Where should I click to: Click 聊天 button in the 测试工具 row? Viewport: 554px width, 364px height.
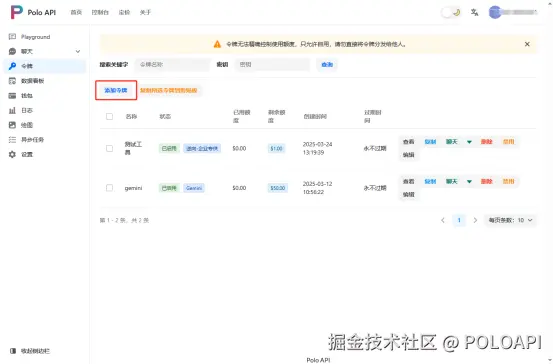(452, 142)
